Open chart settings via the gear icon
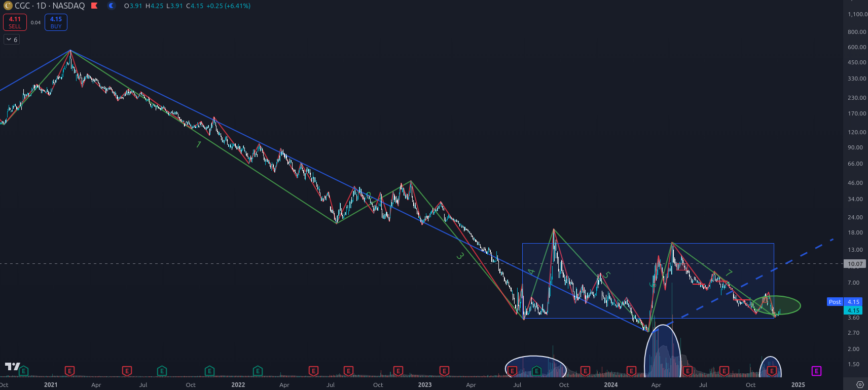Image resolution: width=868 pixels, height=390 pixels. pyautogui.click(x=859, y=385)
